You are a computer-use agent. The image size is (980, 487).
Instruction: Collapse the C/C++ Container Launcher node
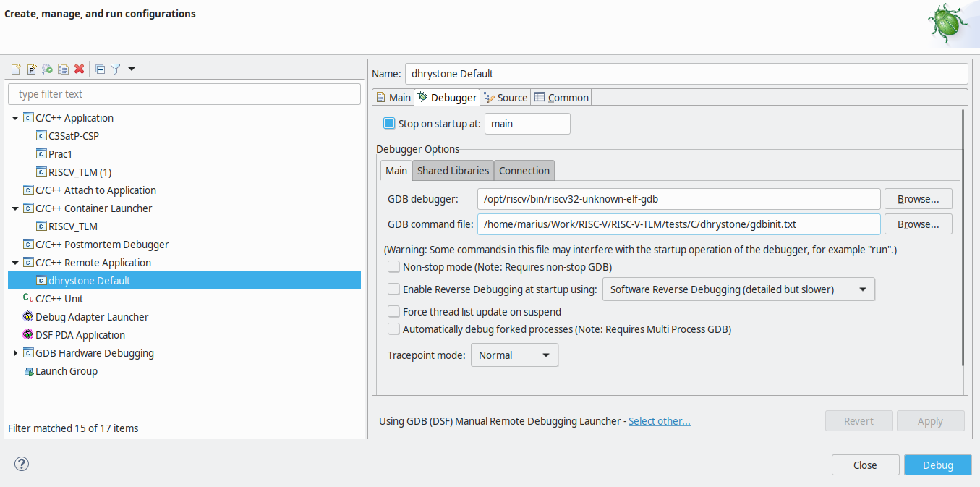coord(15,208)
